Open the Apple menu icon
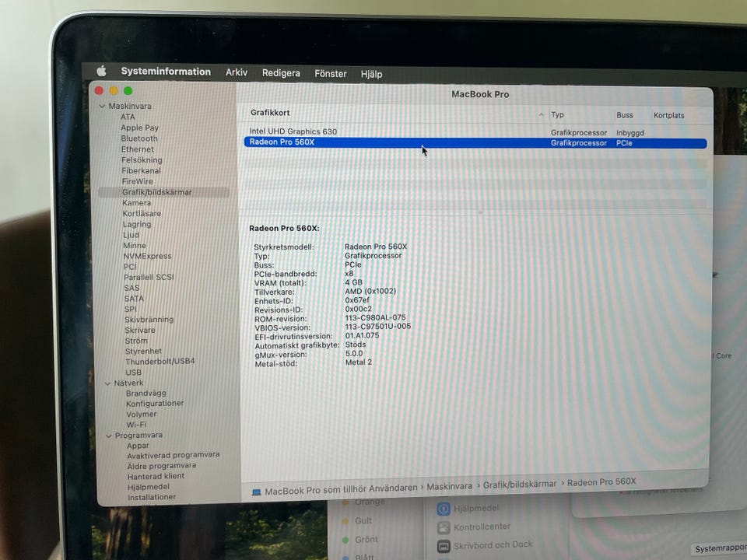The height and width of the screenshot is (560, 747). pos(101,72)
